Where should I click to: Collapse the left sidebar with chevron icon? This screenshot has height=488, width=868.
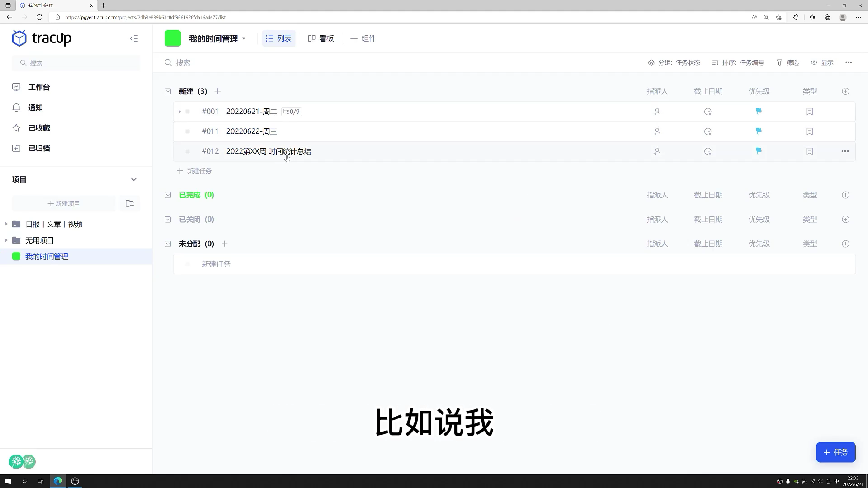click(x=134, y=38)
